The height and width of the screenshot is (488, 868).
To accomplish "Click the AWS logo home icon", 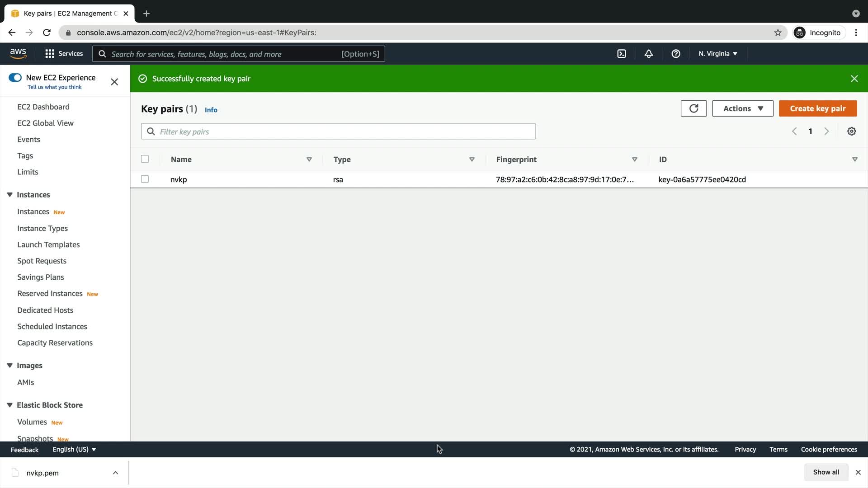I will point(18,53).
